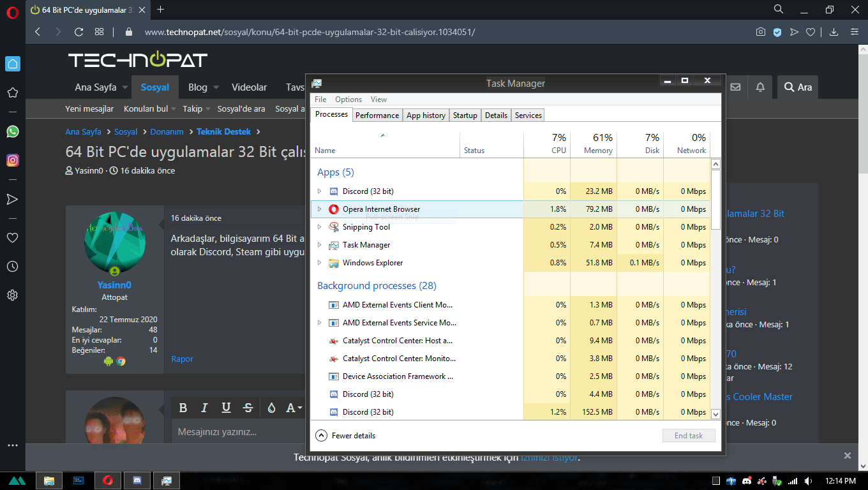Switch to the Services tab
This screenshot has height=490, width=868.
click(x=528, y=115)
